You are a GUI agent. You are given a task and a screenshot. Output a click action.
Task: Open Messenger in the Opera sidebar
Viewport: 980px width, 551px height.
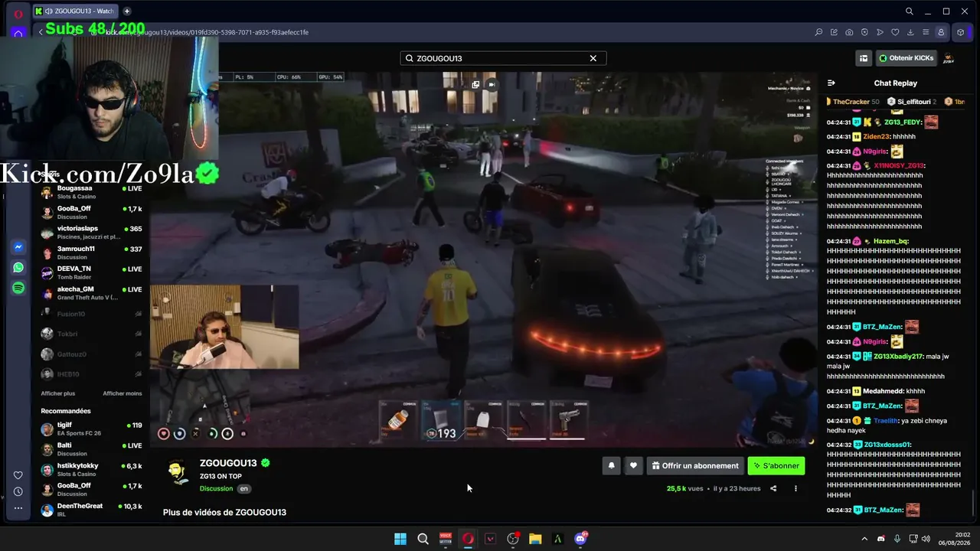(x=18, y=247)
